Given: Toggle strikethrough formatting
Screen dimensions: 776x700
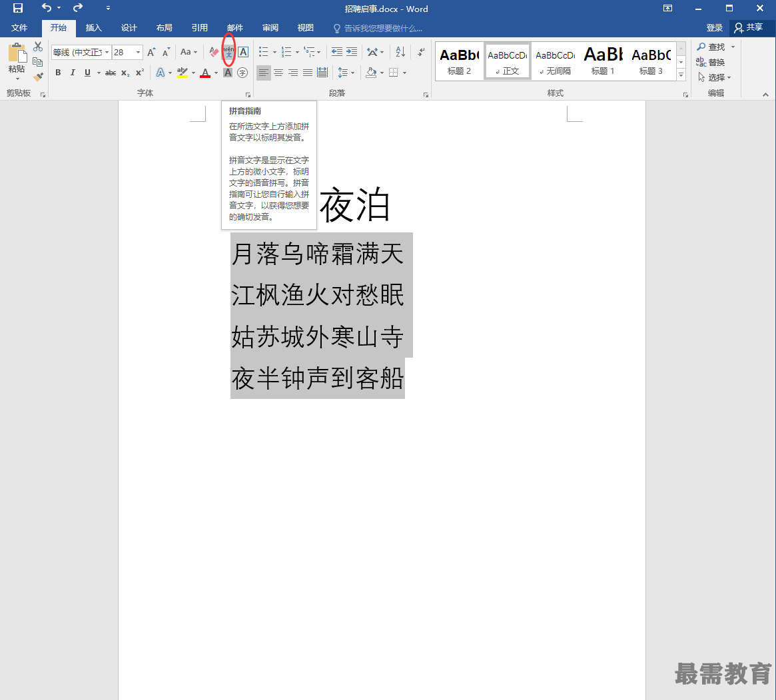Looking at the screenshot, I should (111, 73).
